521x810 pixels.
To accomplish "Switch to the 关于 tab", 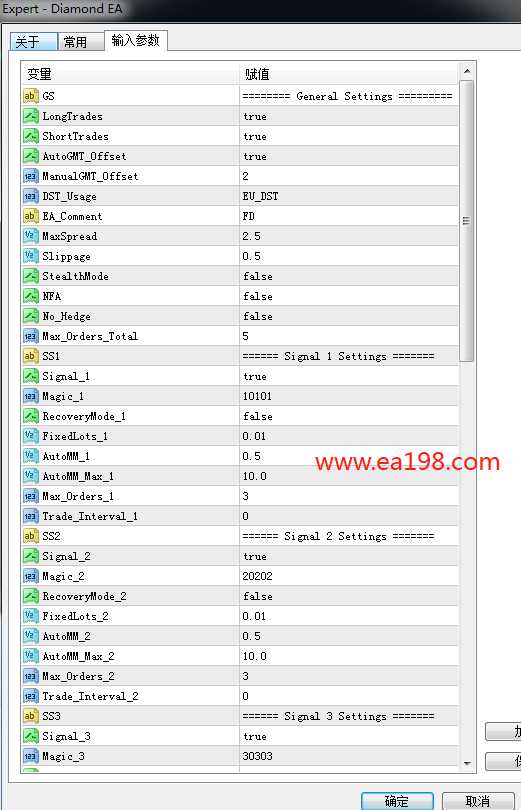I will point(34,42).
